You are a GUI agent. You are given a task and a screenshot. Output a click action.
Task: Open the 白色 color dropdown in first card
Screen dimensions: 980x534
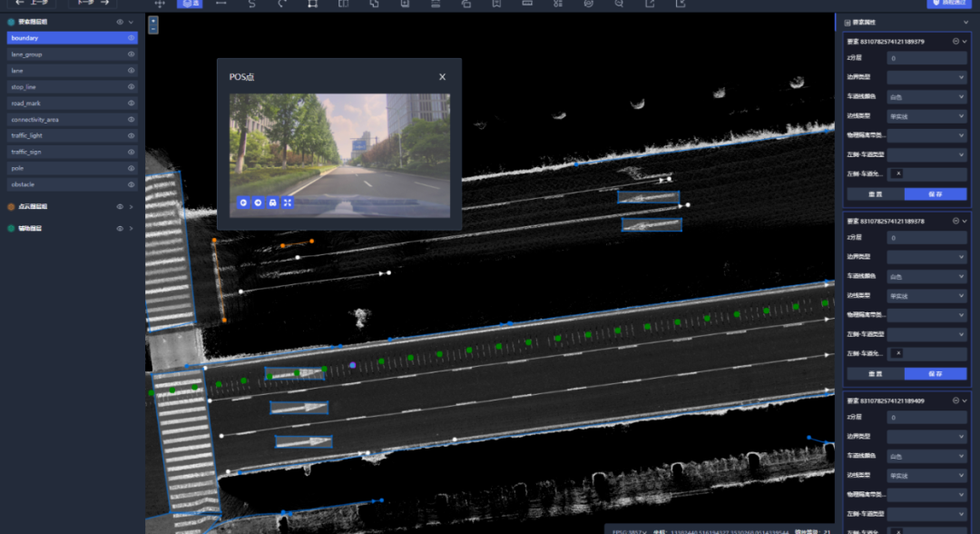coord(926,97)
